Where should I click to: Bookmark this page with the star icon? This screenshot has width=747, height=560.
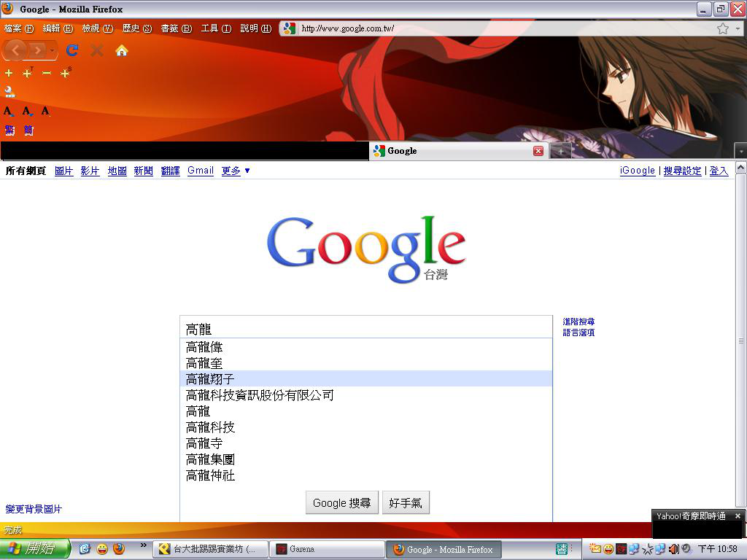[723, 28]
